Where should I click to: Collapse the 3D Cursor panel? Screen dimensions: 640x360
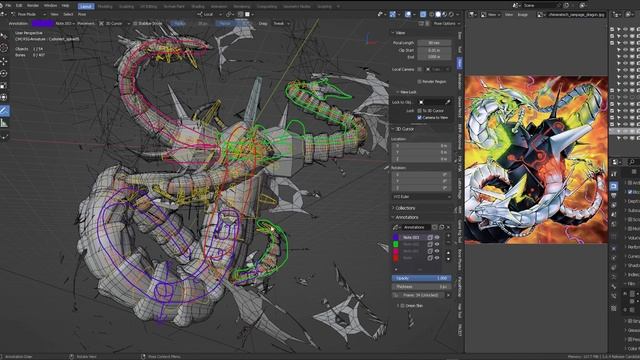click(403, 129)
